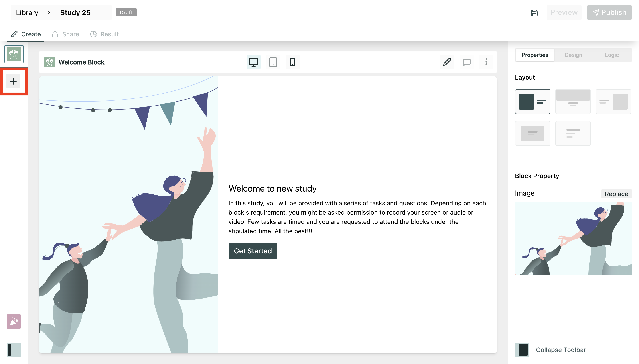This screenshot has height=364, width=639.
Task: Choose text-over-background layout
Action: (x=533, y=133)
